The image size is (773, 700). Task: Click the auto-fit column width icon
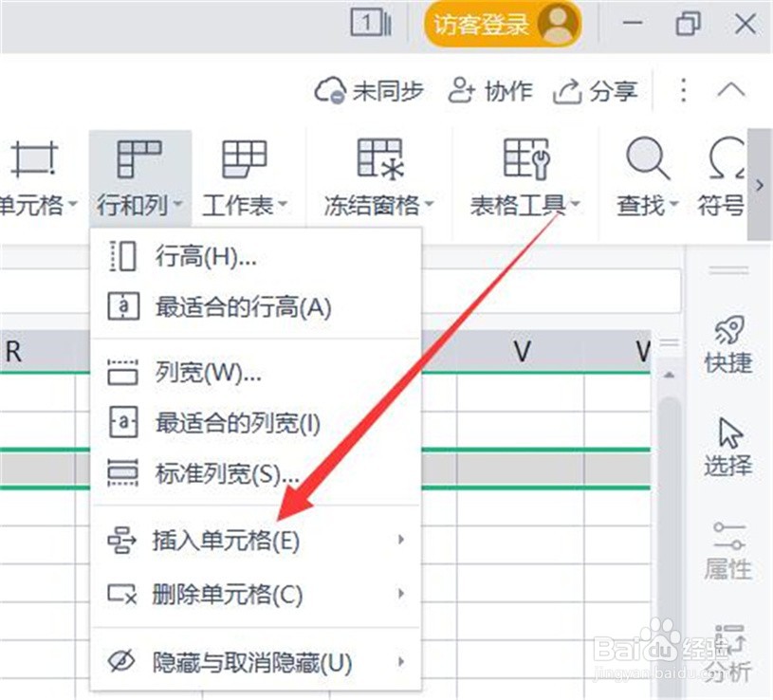click(122, 422)
